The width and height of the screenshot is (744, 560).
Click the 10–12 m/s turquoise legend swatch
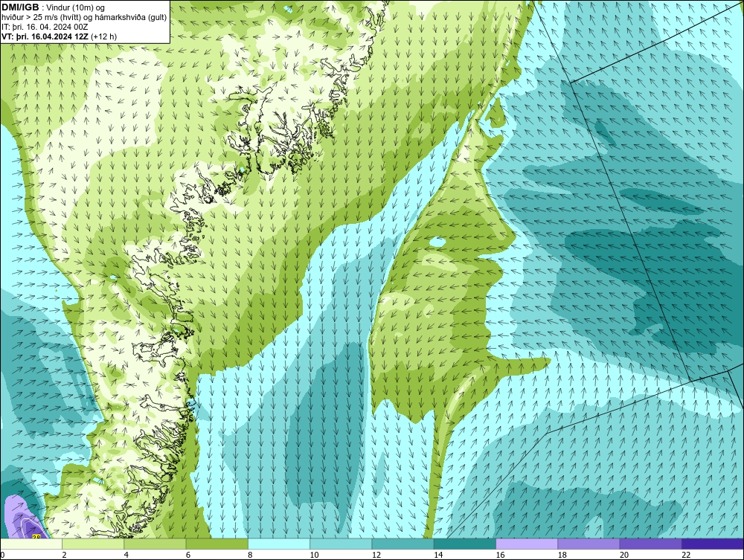[x=341, y=544]
